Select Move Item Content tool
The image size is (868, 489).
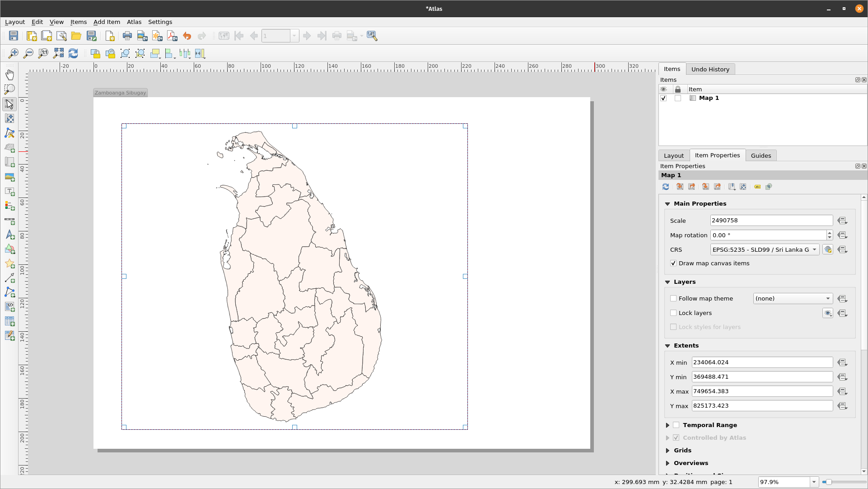(x=9, y=118)
